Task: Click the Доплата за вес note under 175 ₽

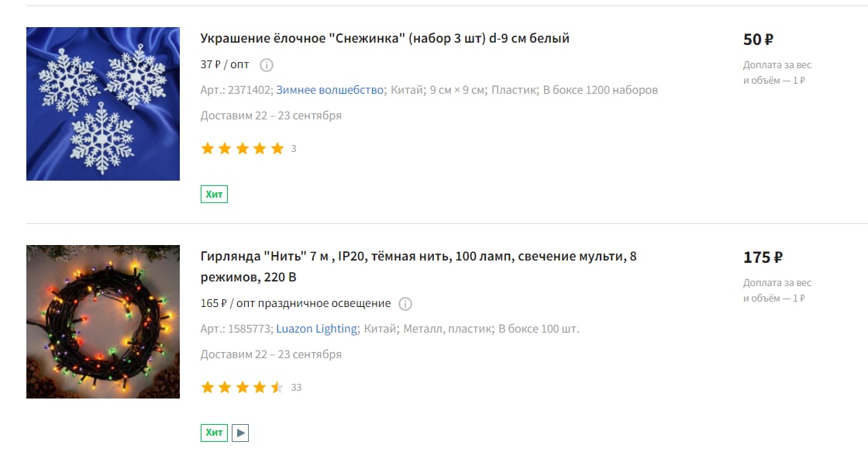Action: pos(777,291)
